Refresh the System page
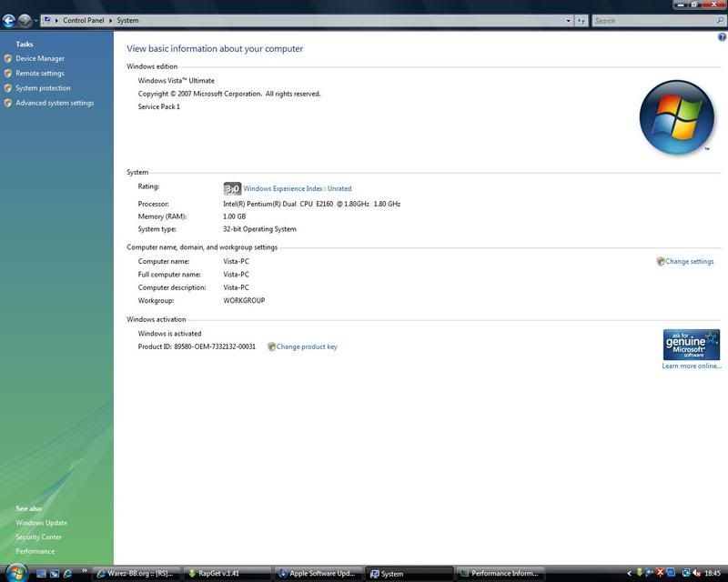Viewport: 728px width, 582px height. (x=581, y=20)
